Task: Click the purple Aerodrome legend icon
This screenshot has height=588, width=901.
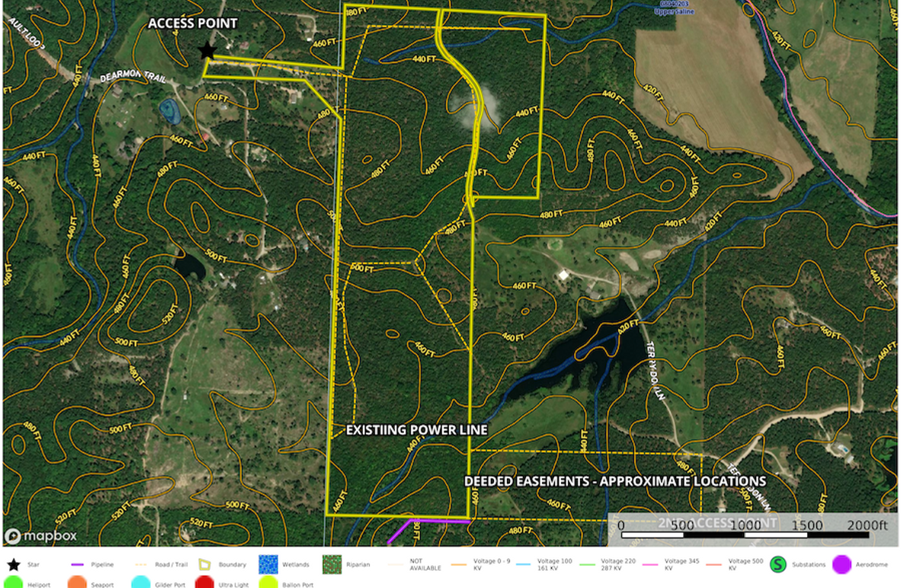Action: point(841,564)
